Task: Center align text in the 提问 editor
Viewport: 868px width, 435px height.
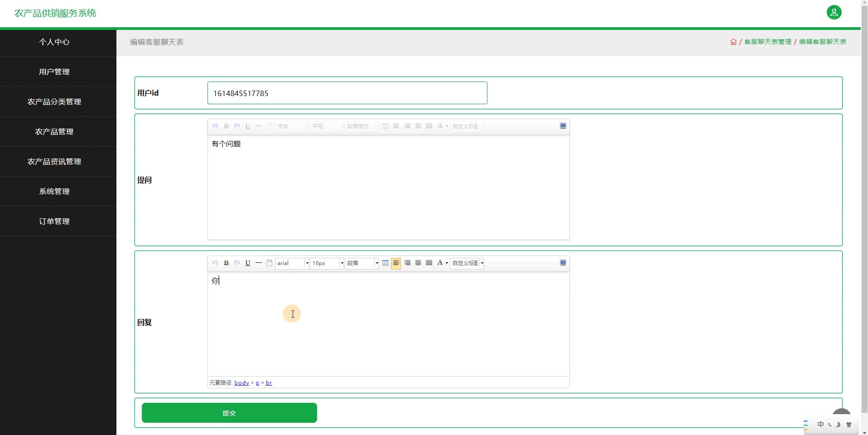Action: coord(418,126)
